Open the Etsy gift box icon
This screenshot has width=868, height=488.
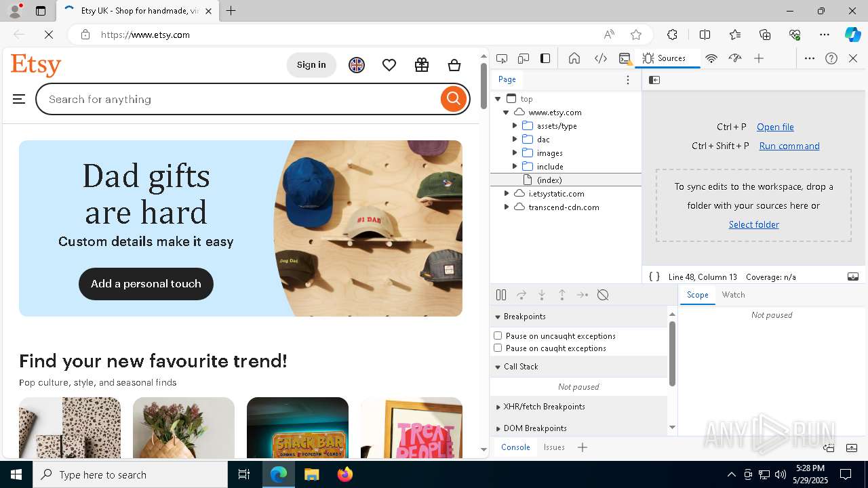click(x=422, y=65)
